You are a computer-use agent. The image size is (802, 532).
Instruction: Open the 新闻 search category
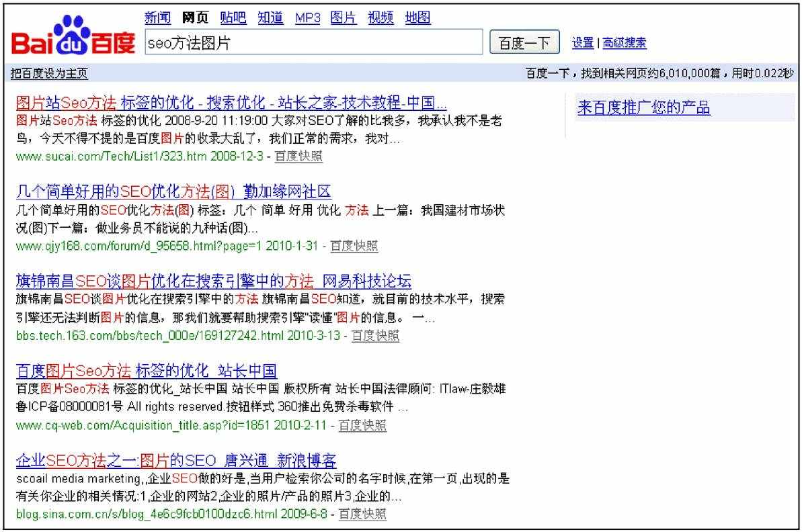[157, 18]
